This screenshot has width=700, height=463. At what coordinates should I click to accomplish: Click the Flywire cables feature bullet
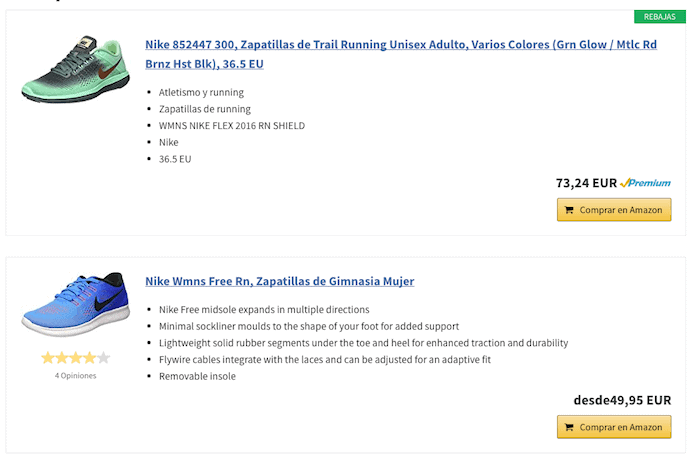tap(325, 360)
